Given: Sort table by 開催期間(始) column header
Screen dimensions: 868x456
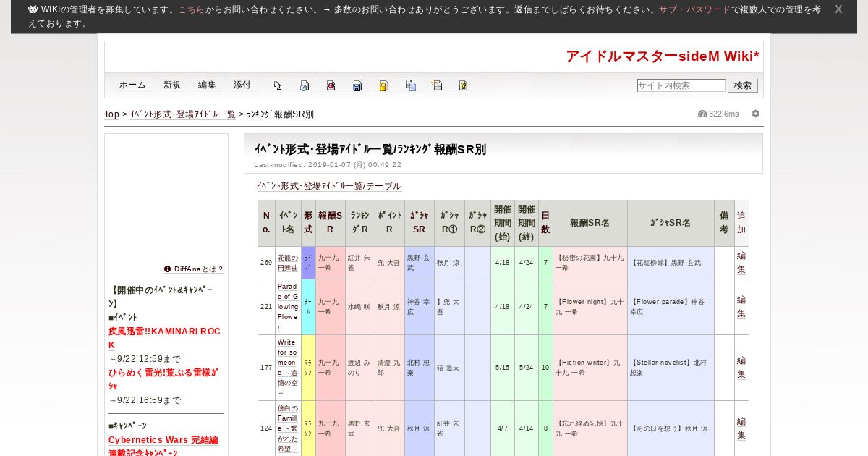Looking at the screenshot, I should click(x=503, y=223).
